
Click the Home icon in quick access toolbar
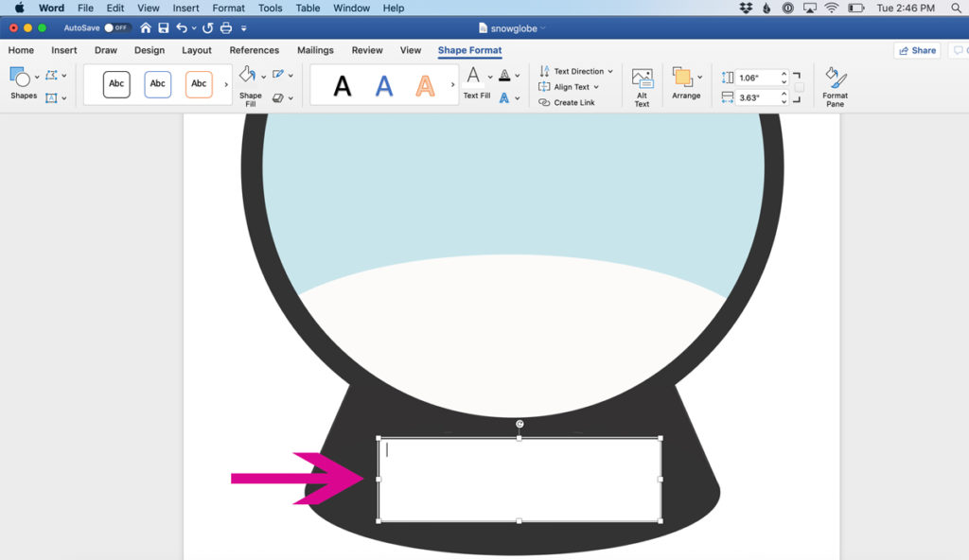[146, 28]
